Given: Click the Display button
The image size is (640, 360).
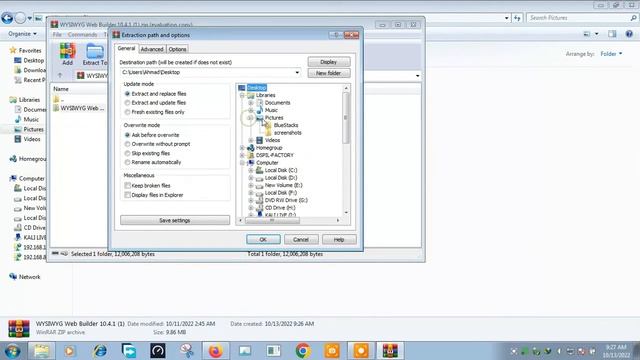Looking at the screenshot, I should [x=329, y=62].
